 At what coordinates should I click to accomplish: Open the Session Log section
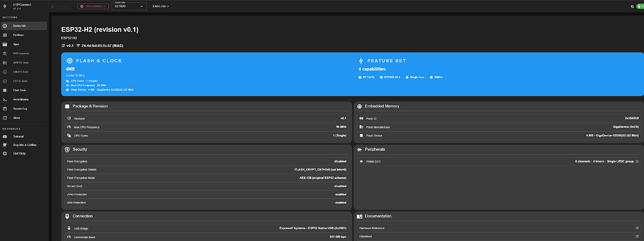pyautogui.click(x=24, y=109)
